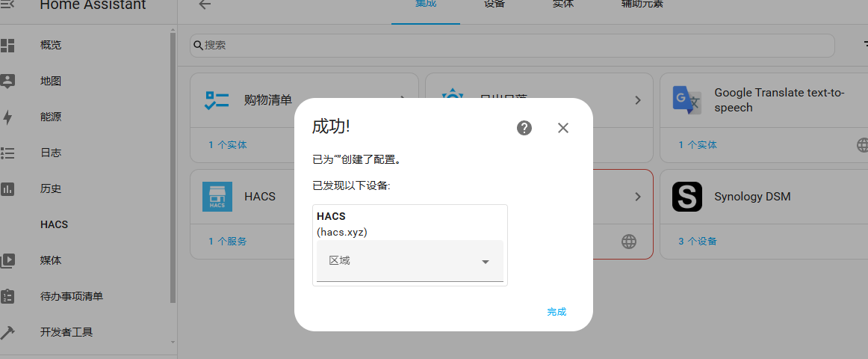Open 购物清单 integration card title
The width and height of the screenshot is (868, 359).
point(268,100)
